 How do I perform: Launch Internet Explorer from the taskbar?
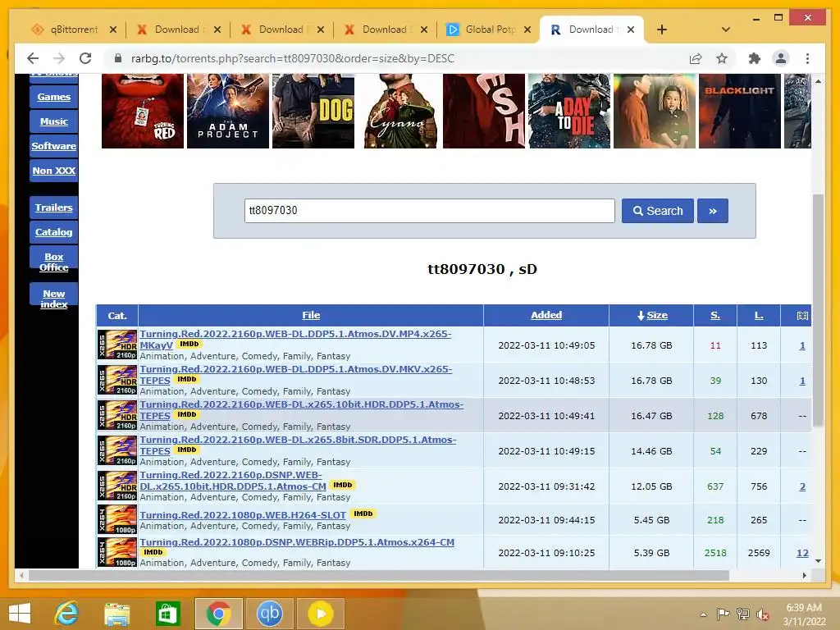point(67,614)
